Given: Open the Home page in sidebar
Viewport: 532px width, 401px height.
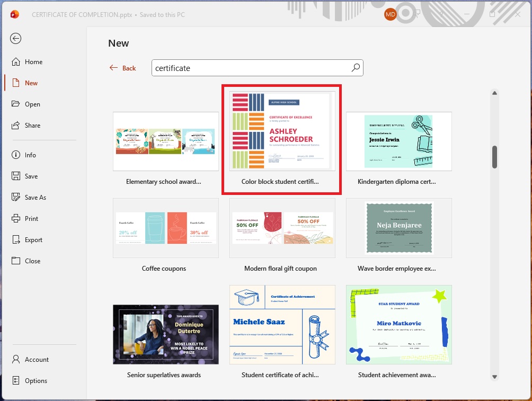Looking at the screenshot, I should coord(33,62).
